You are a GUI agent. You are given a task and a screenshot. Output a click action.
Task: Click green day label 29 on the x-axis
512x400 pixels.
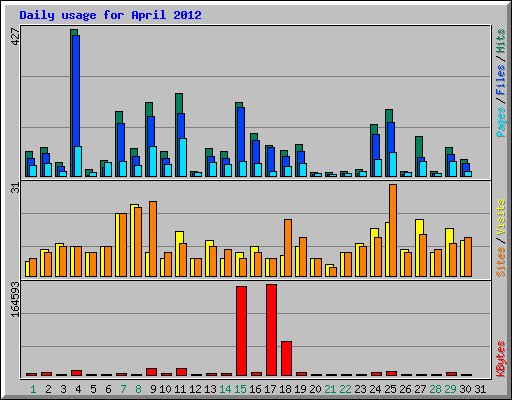pos(450,389)
